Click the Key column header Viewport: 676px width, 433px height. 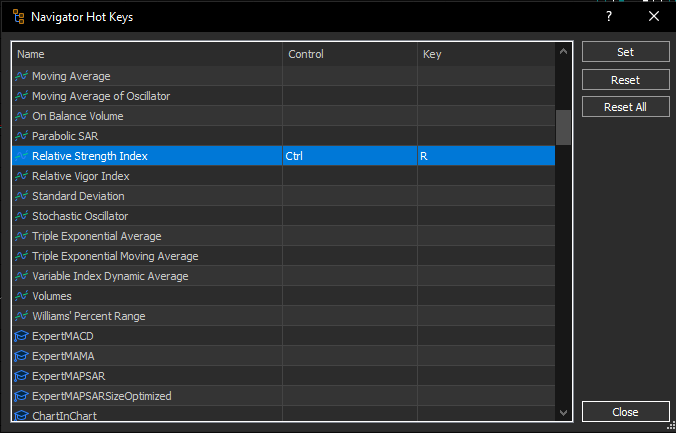coord(485,54)
